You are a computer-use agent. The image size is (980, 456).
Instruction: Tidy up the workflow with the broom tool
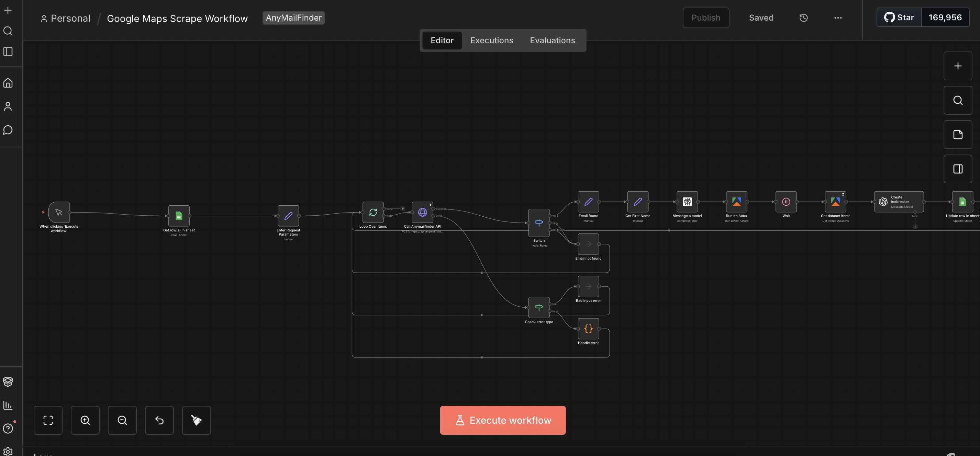point(196,420)
